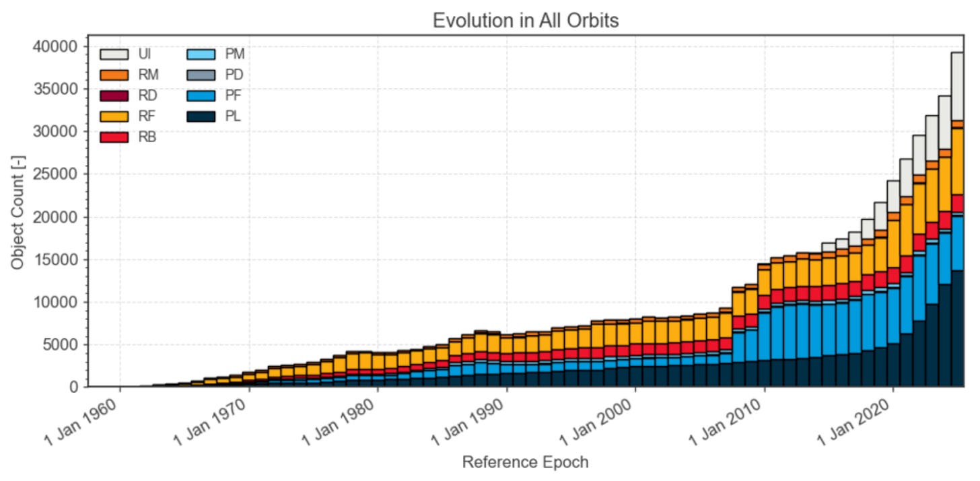Viewport: 980px width, 481px height.
Task: Click the 10000 y-axis tick label
Action: click(x=54, y=302)
